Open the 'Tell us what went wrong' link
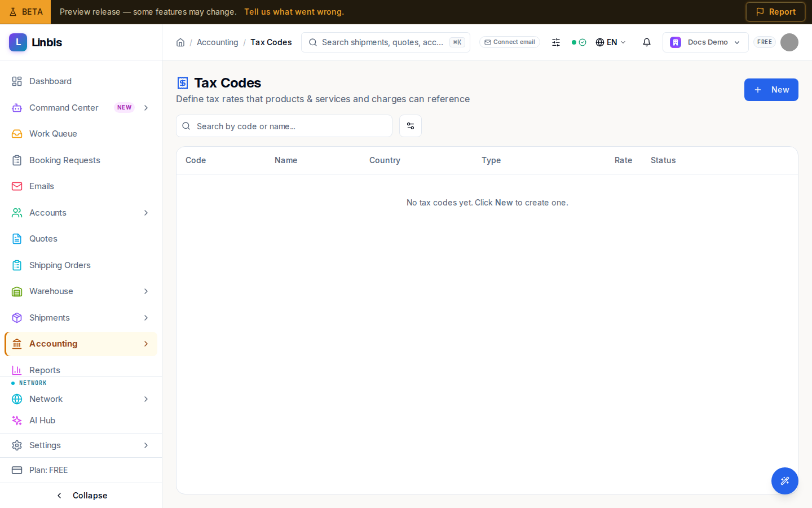The image size is (812, 508). pos(294,12)
